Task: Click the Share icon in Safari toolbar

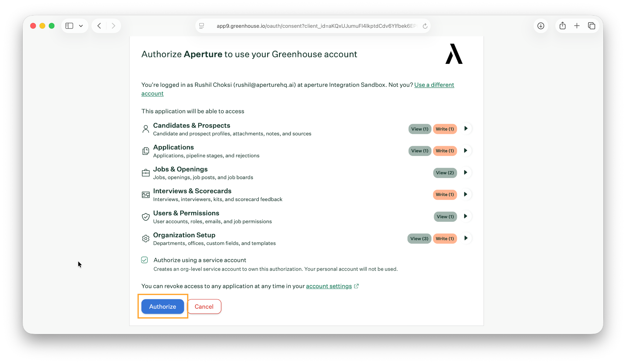Action: [562, 26]
